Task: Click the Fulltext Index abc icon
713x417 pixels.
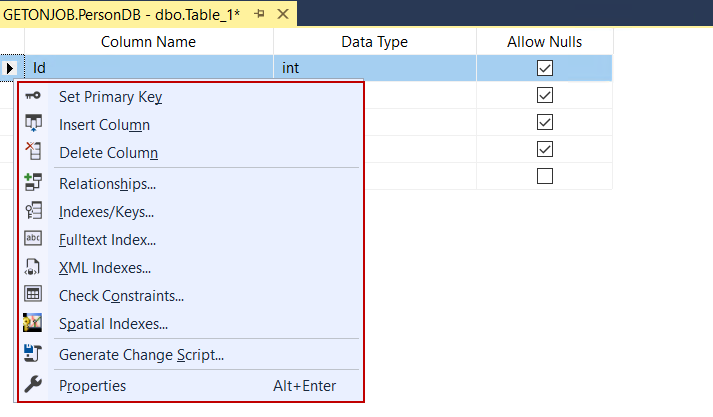Action: tap(33, 239)
